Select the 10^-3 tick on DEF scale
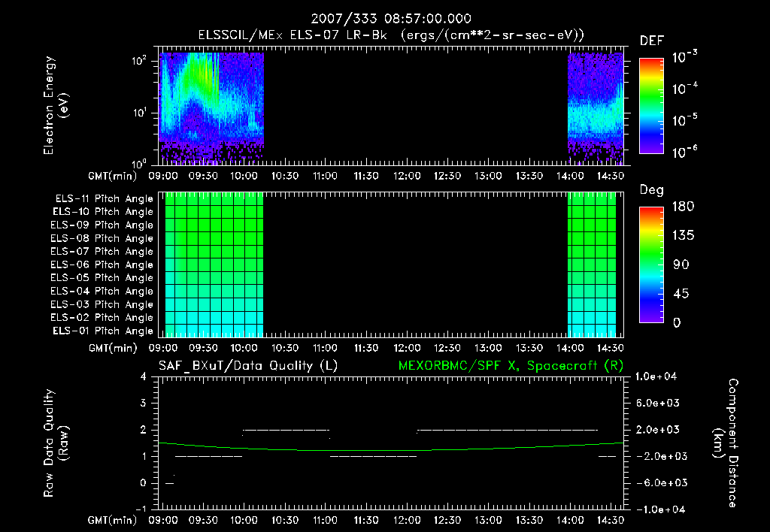 [x=684, y=57]
